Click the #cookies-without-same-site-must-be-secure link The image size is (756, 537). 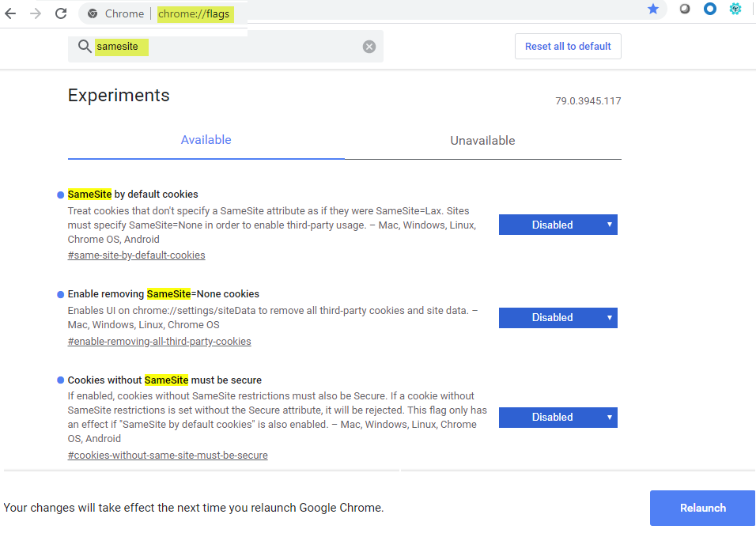(x=168, y=456)
